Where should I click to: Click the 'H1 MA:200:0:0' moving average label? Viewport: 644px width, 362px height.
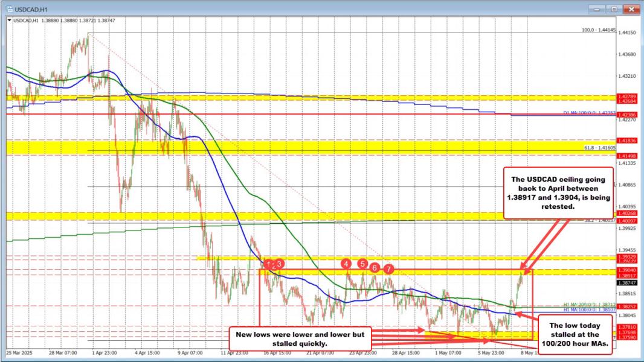(x=590, y=305)
